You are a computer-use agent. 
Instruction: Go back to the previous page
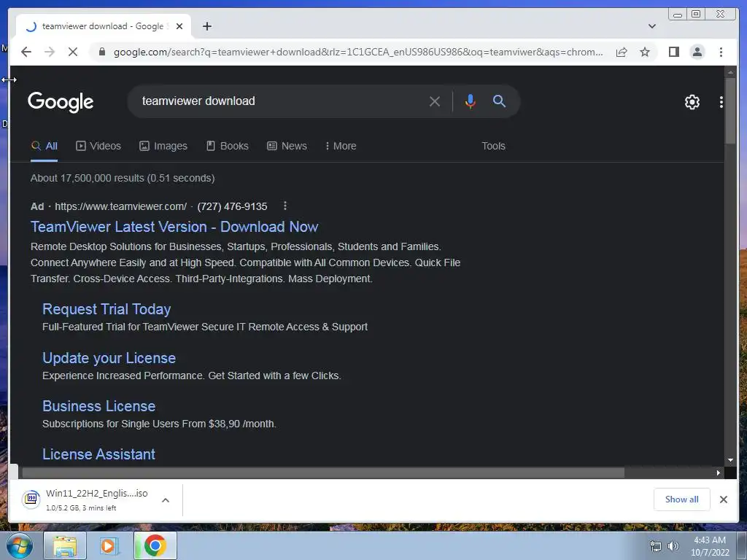click(26, 52)
